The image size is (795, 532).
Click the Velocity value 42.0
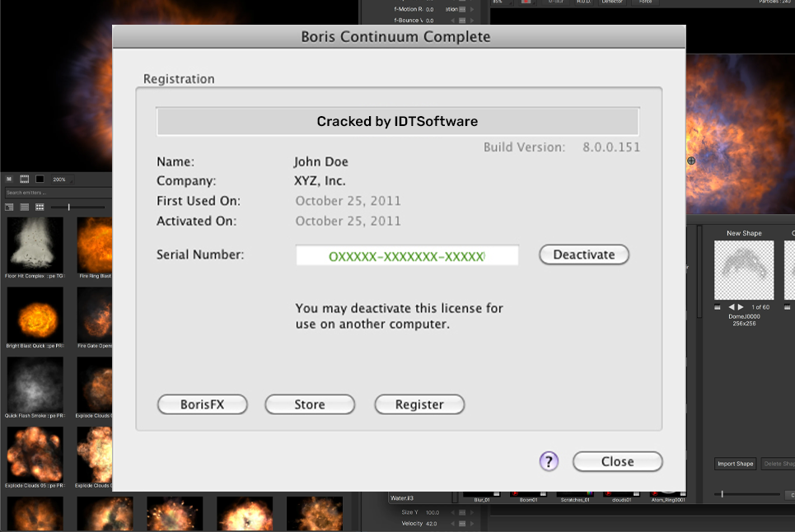[x=432, y=524]
